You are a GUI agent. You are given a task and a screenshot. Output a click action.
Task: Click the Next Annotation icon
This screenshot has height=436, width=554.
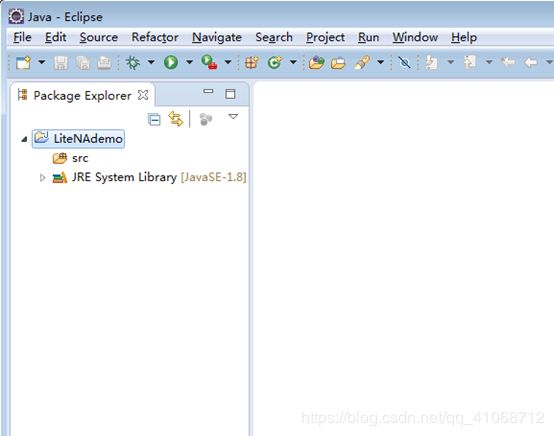click(431, 63)
